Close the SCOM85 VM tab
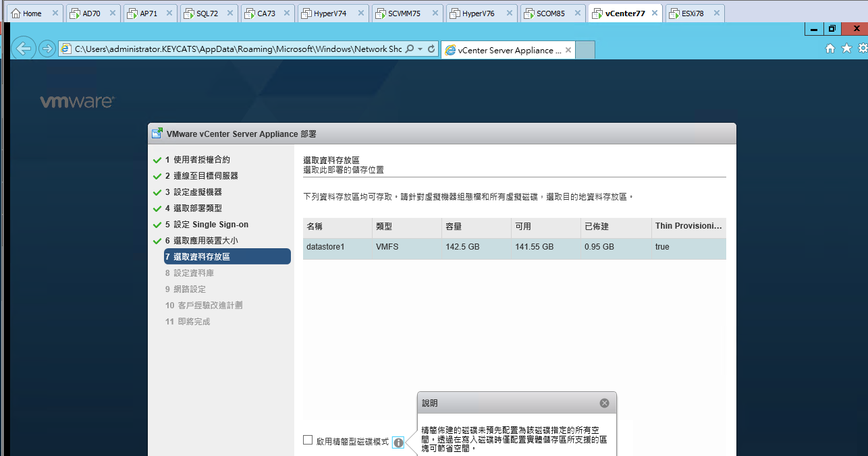 coord(576,13)
